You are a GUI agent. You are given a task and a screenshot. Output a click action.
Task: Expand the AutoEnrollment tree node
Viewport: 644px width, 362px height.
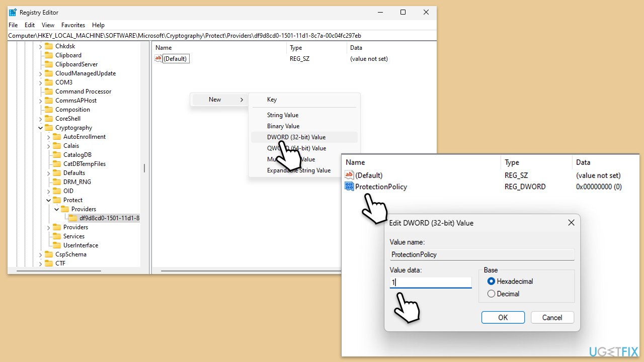pyautogui.click(x=49, y=137)
